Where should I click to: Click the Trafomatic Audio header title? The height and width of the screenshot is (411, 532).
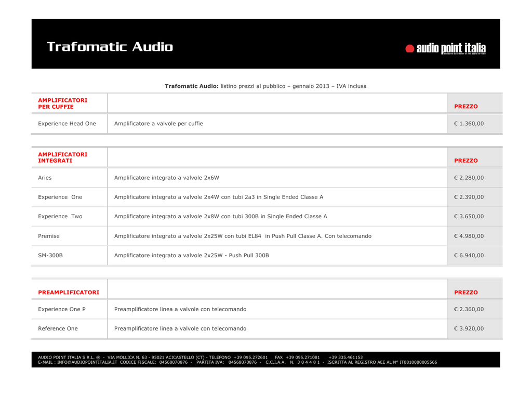(110, 47)
